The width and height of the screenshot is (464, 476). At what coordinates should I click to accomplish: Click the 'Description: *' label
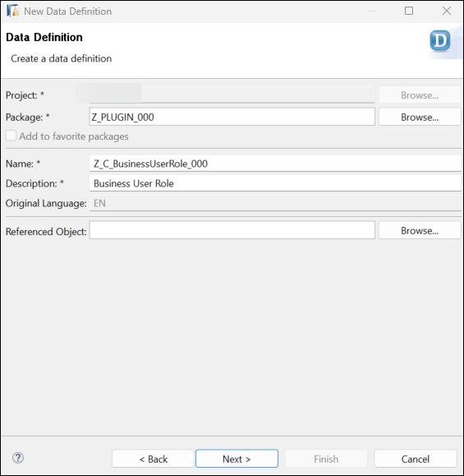pos(34,183)
